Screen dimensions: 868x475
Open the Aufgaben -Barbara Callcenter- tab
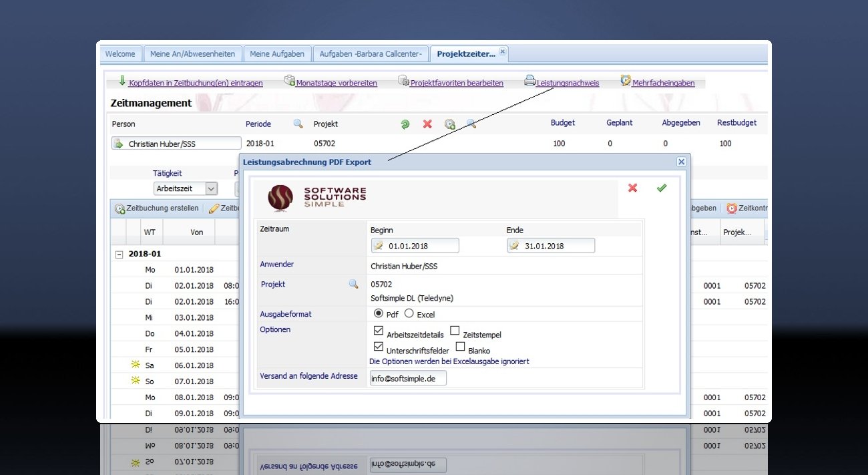coord(370,54)
